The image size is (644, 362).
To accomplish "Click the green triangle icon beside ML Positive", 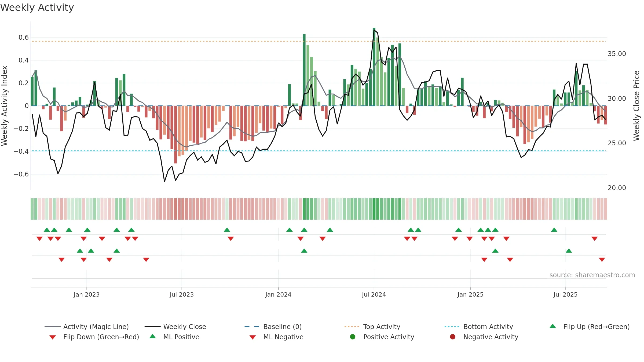I will point(153,336).
